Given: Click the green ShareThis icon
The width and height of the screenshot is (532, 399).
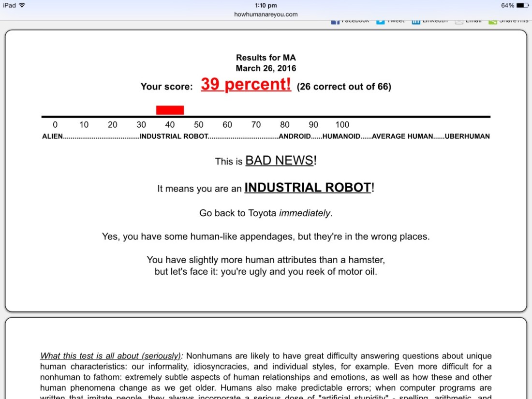Looking at the screenshot, I should click(x=492, y=22).
